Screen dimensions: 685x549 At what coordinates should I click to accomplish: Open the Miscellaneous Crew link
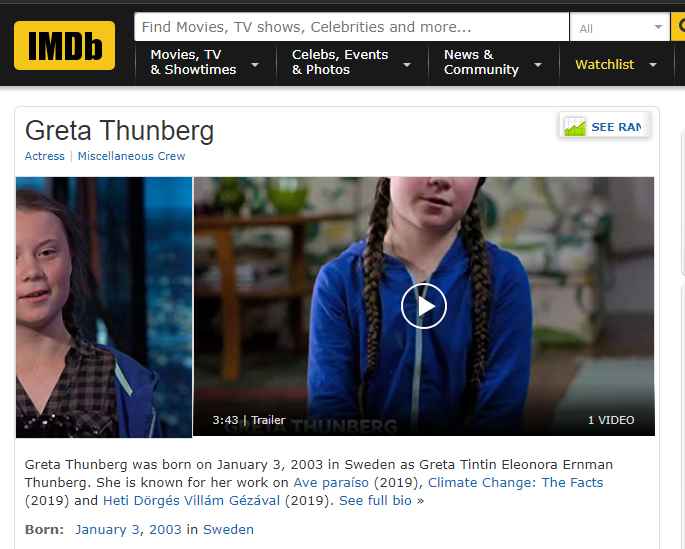point(131,156)
